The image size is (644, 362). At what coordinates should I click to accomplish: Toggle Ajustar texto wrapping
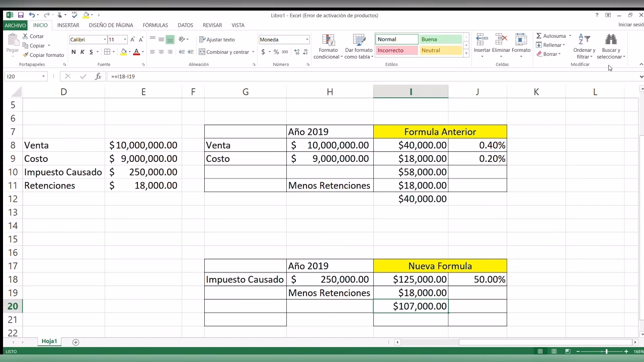coord(217,39)
